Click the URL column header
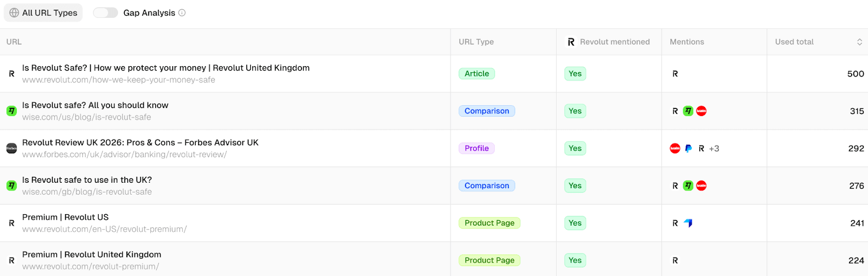The width and height of the screenshot is (868, 276). (x=14, y=42)
